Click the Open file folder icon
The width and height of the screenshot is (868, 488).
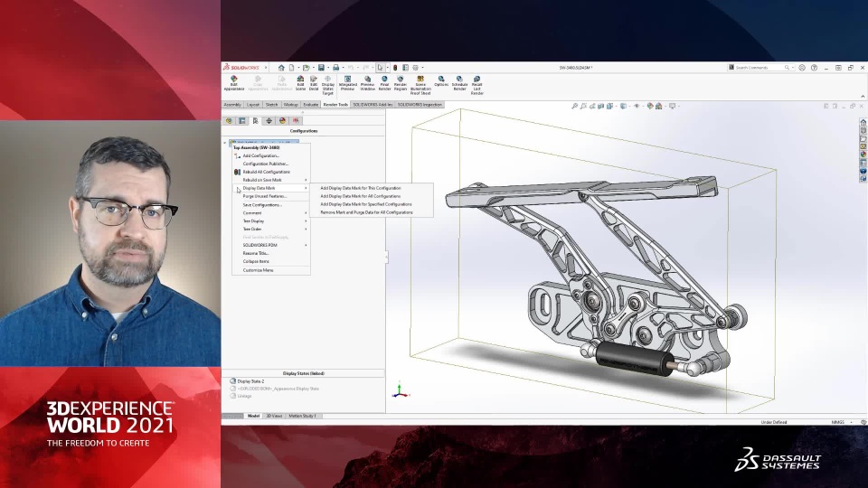point(306,68)
